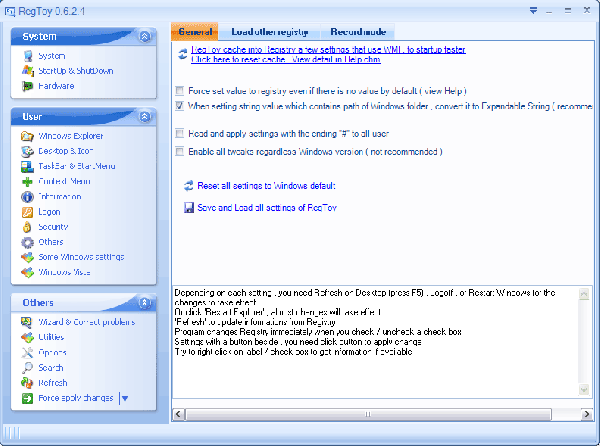Click Reset all settings to Windows default
The height and width of the screenshot is (446, 600).
pyautogui.click(x=266, y=186)
